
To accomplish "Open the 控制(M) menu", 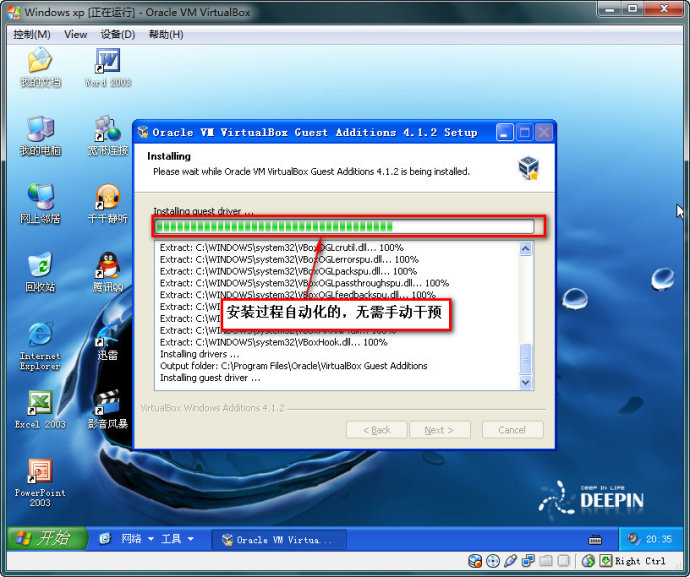I will click(x=32, y=34).
